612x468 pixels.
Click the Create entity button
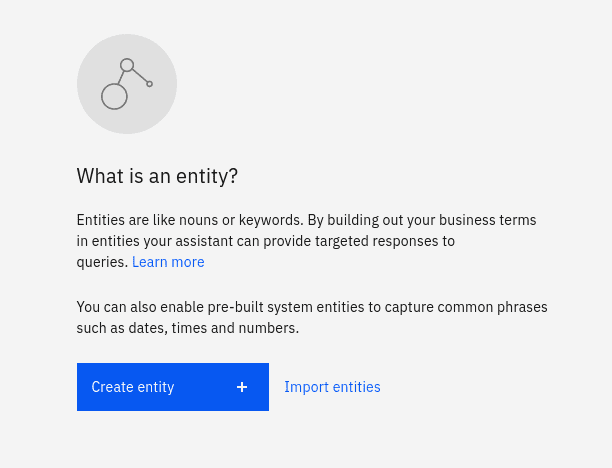tap(173, 387)
